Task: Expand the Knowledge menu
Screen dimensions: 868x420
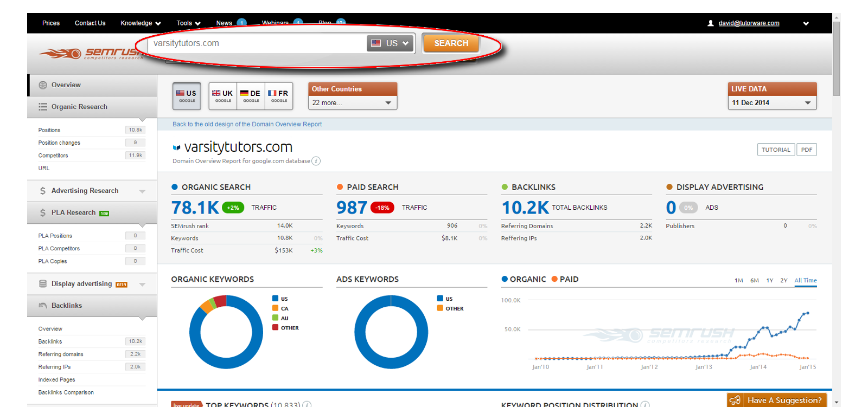Action: point(141,23)
